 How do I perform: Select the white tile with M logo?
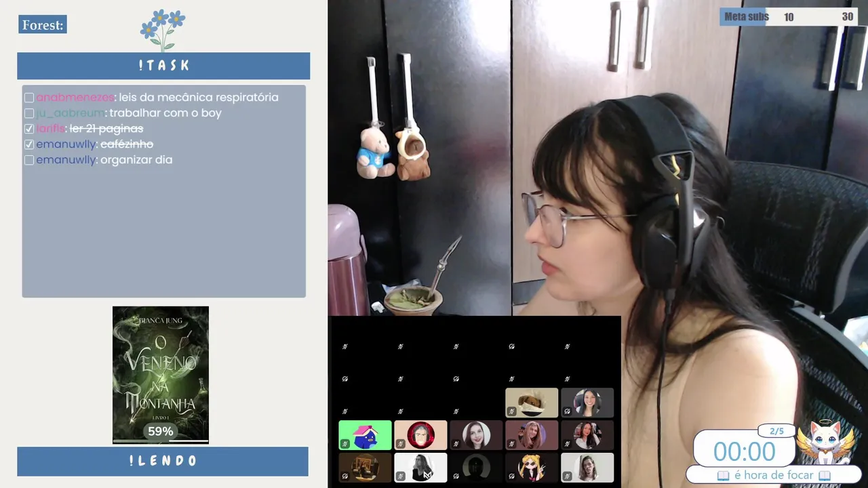click(420, 468)
